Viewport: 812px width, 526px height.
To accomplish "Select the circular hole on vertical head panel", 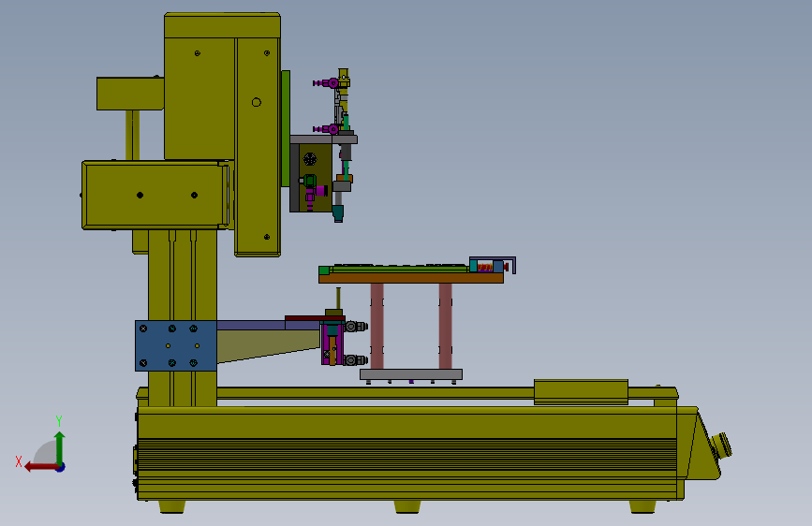I will pyautogui.click(x=257, y=103).
